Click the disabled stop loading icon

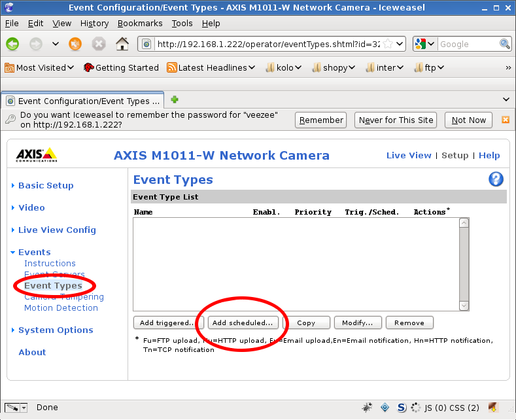(x=98, y=44)
